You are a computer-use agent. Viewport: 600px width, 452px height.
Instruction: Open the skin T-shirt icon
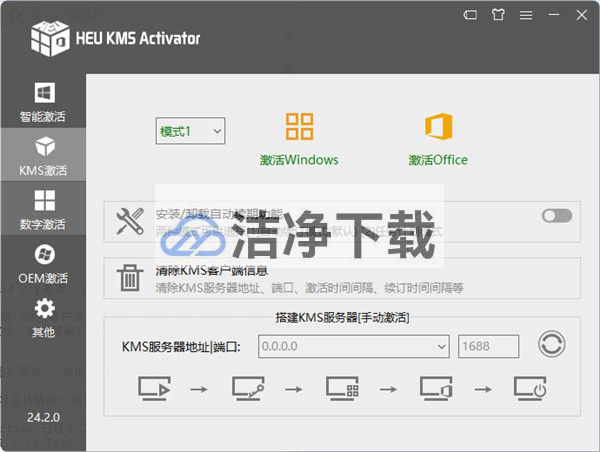[x=498, y=15]
